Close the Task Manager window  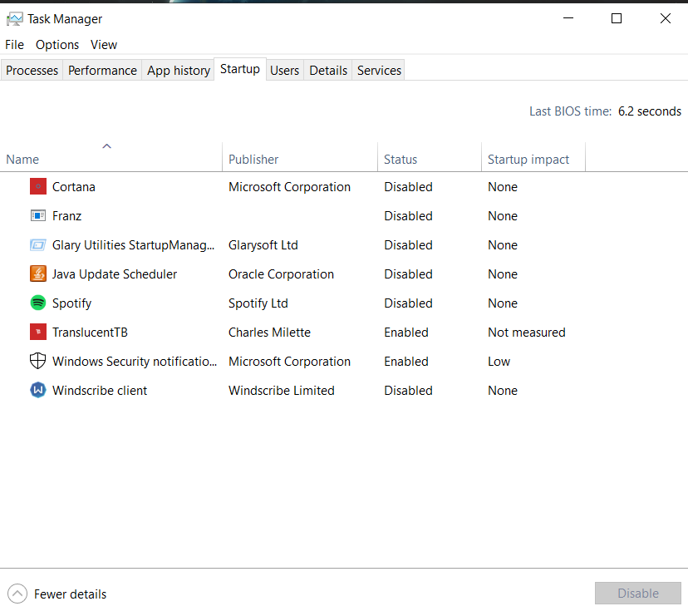[666, 18]
